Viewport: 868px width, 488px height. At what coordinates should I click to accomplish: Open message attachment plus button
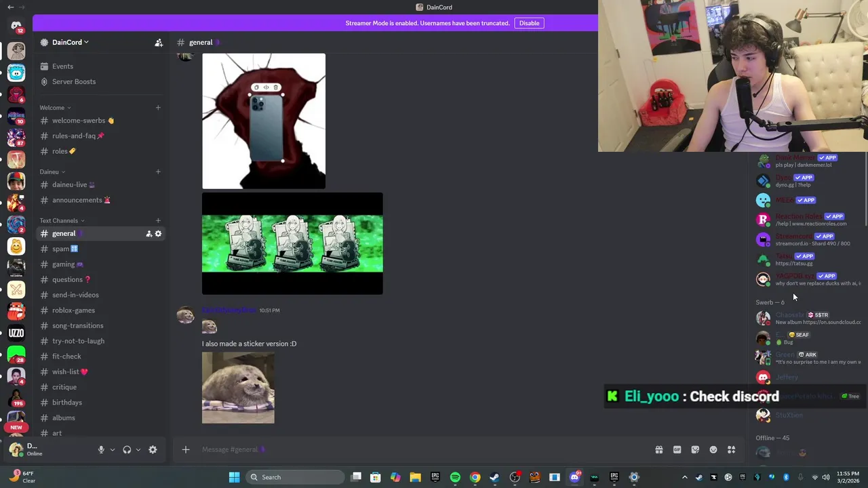point(185,449)
